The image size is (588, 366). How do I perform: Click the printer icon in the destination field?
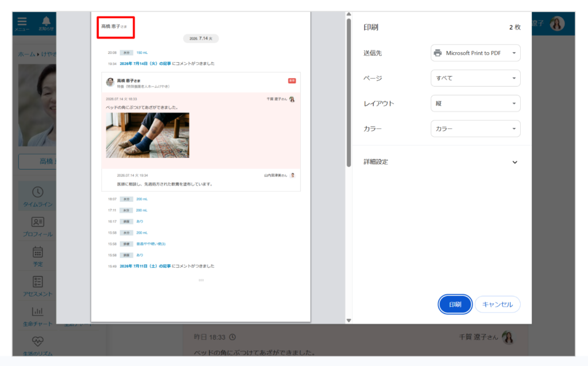[438, 53]
